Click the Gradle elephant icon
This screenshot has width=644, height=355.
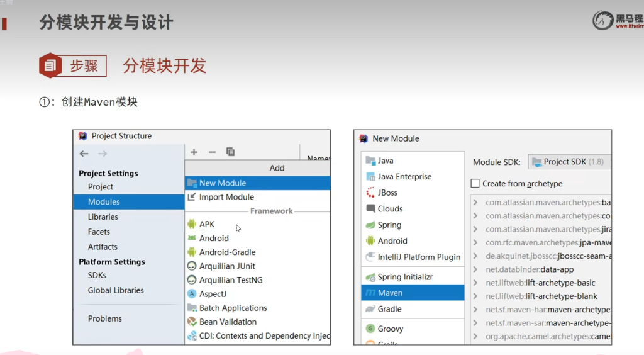[x=370, y=309]
